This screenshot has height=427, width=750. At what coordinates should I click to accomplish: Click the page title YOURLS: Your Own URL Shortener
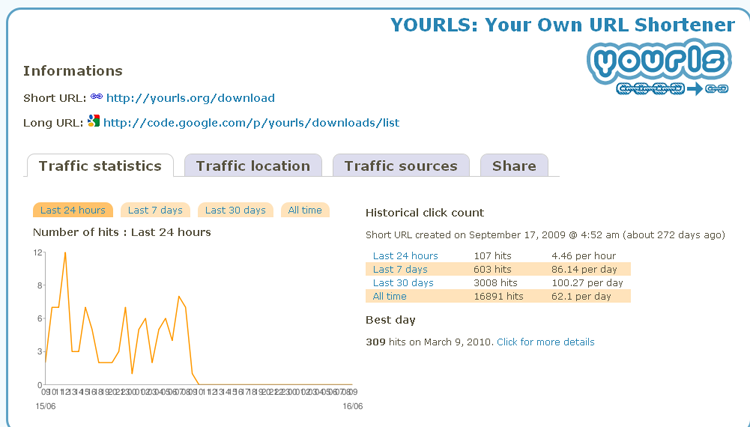(561, 24)
